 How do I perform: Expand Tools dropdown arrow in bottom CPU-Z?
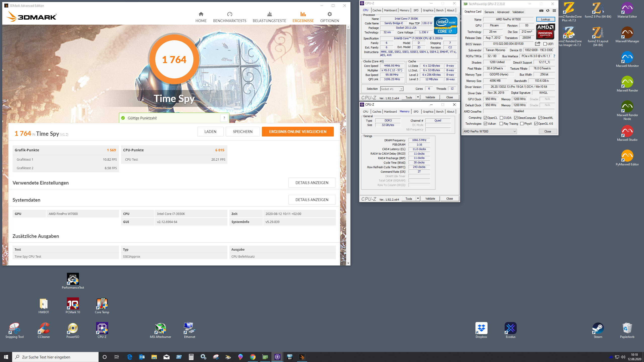tap(418, 199)
